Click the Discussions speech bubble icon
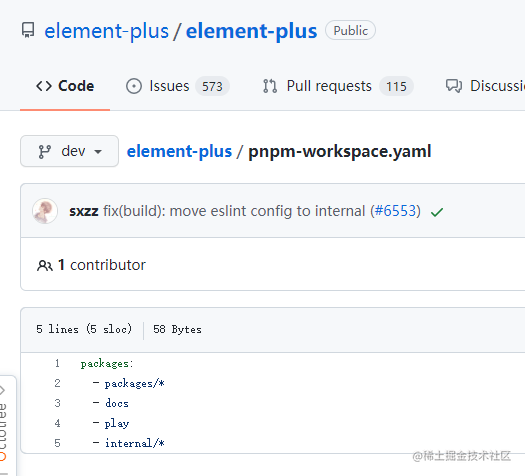525x476 pixels. coord(454,86)
